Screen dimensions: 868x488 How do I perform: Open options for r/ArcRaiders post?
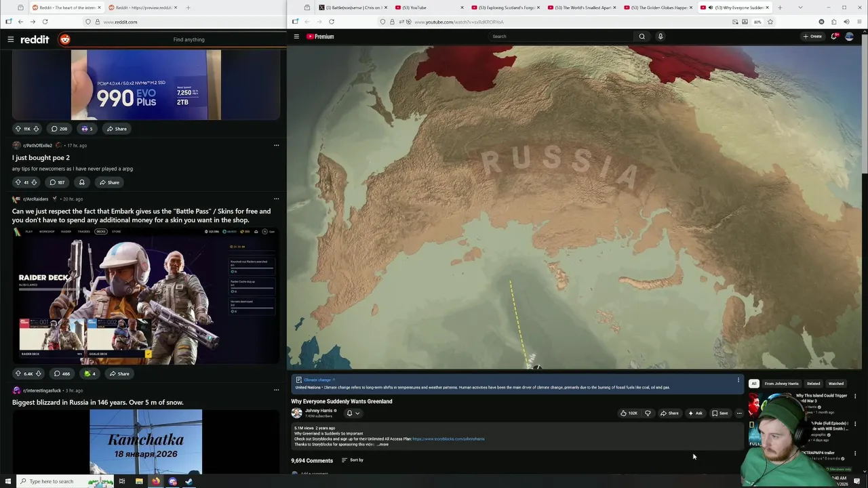click(276, 199)
